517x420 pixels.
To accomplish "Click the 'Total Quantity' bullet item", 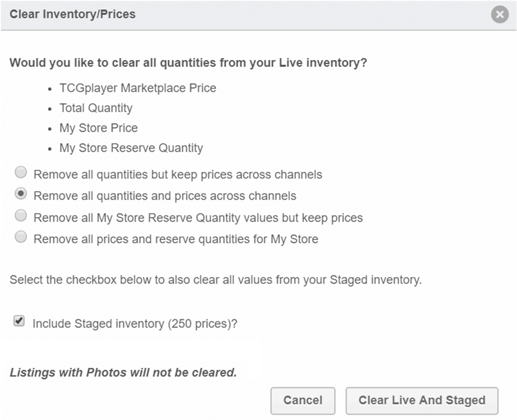I will click(x=96, y=108).
